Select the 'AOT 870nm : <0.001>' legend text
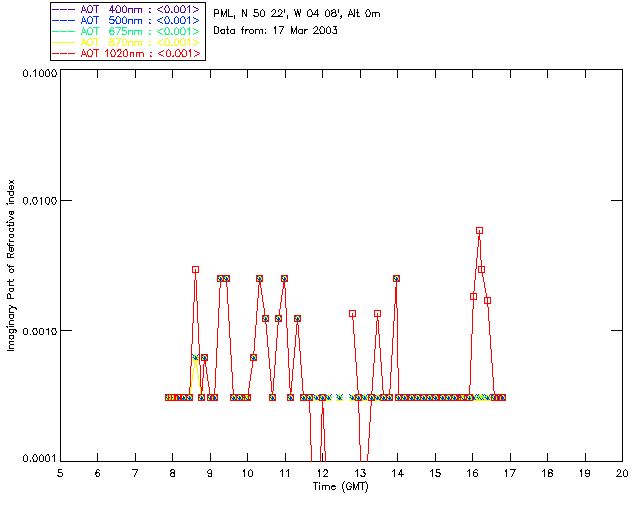The height and width of the screenshot is (512, 640). tap(140, 42)
